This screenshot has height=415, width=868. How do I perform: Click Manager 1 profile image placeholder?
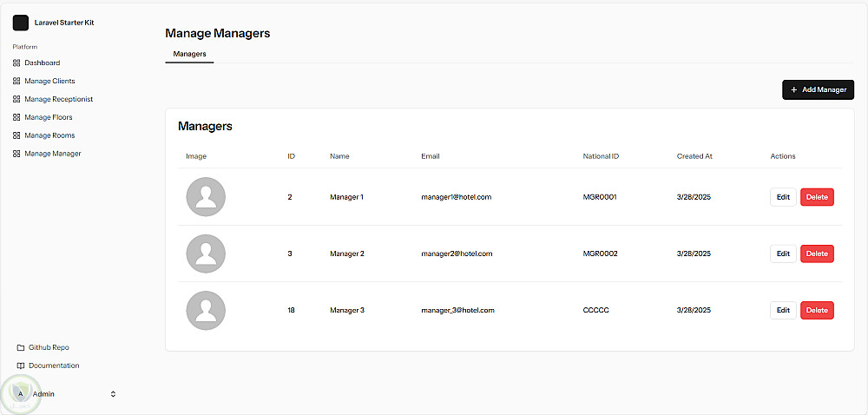206,197
